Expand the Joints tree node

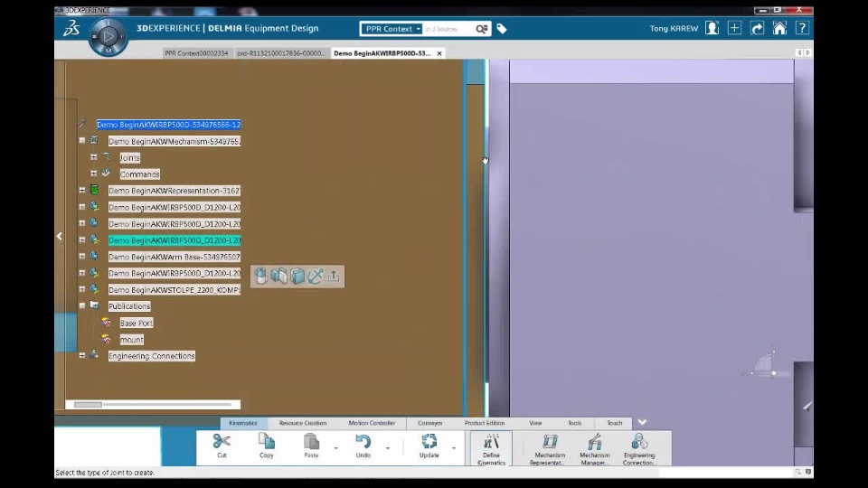(x=93, y=157)
